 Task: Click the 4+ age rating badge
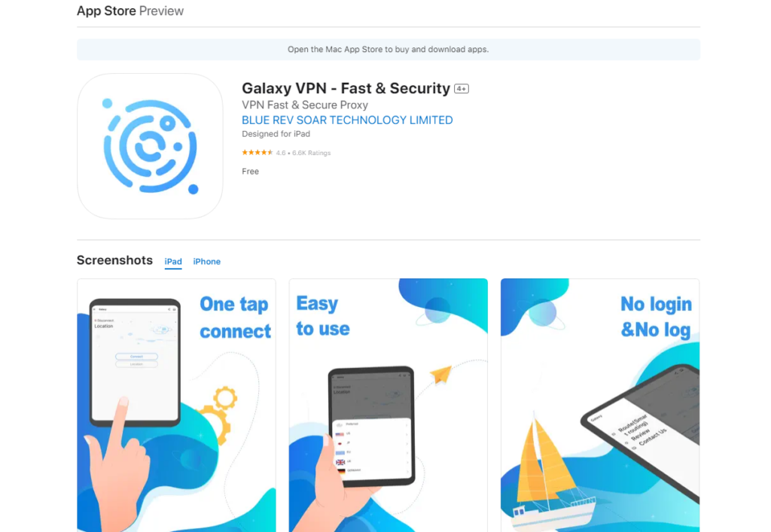click(x=462, y=89)
